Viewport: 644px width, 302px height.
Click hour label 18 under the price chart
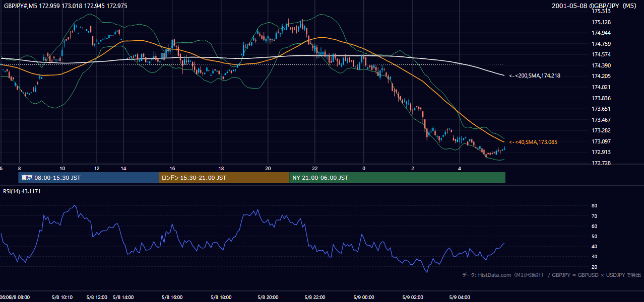(x=221, y=168)
